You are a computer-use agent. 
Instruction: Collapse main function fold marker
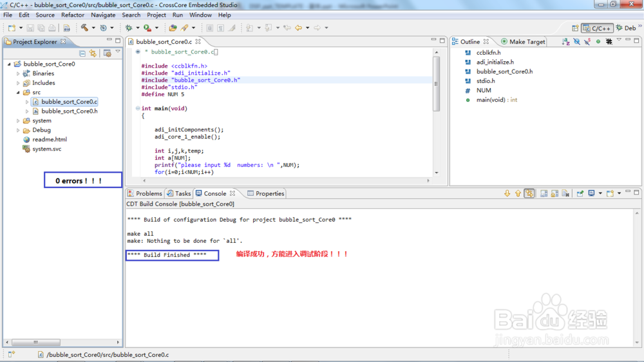click(138, 108)
